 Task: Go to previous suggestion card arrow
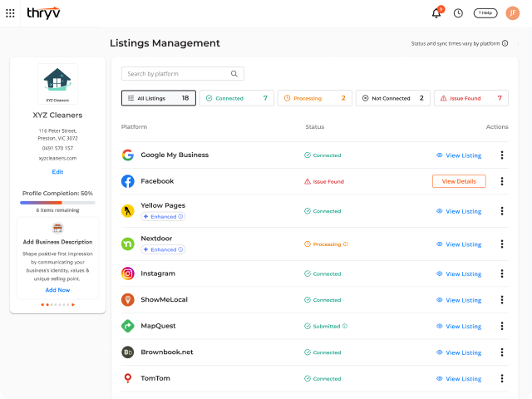click(x=42, y=305)
